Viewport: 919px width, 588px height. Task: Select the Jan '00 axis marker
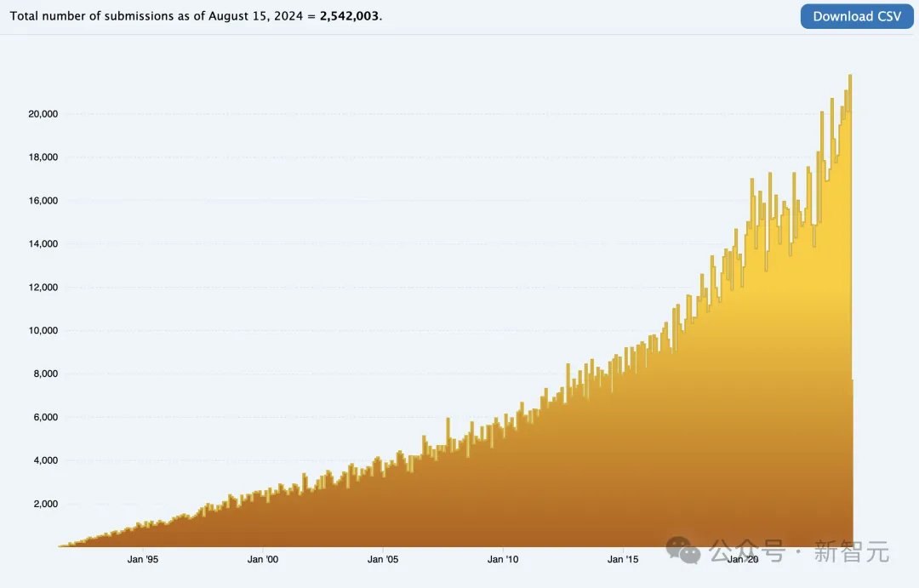263,559
